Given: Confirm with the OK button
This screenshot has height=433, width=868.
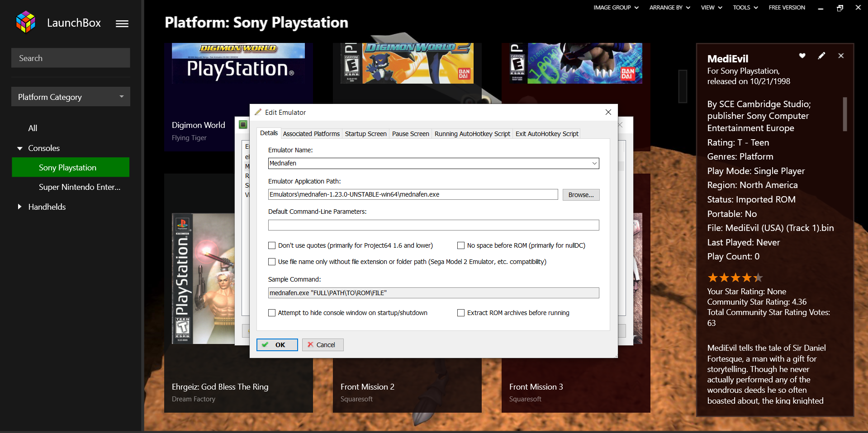Looking at the screenshot, I should pos(277,345).
